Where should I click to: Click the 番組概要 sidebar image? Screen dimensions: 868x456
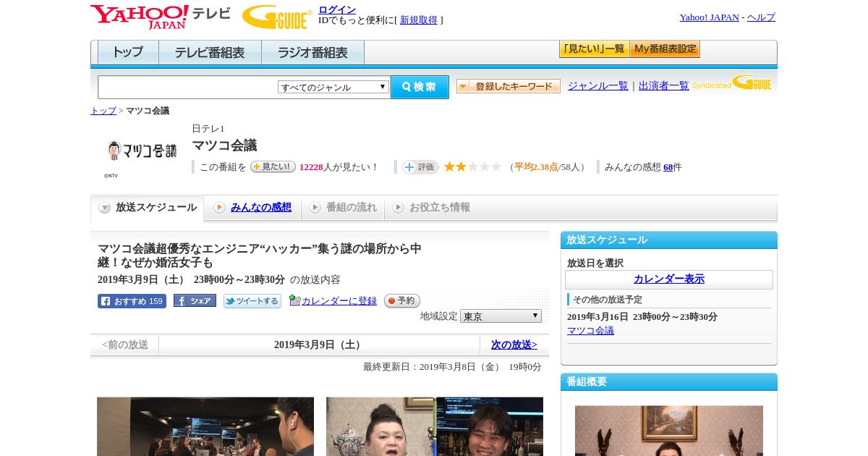click(669, 431)
